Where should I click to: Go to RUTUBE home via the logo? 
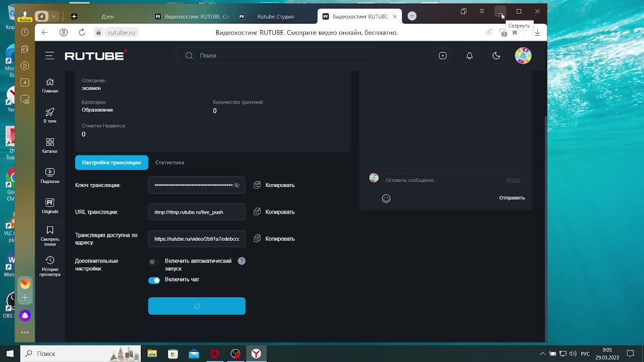(96, 55)
